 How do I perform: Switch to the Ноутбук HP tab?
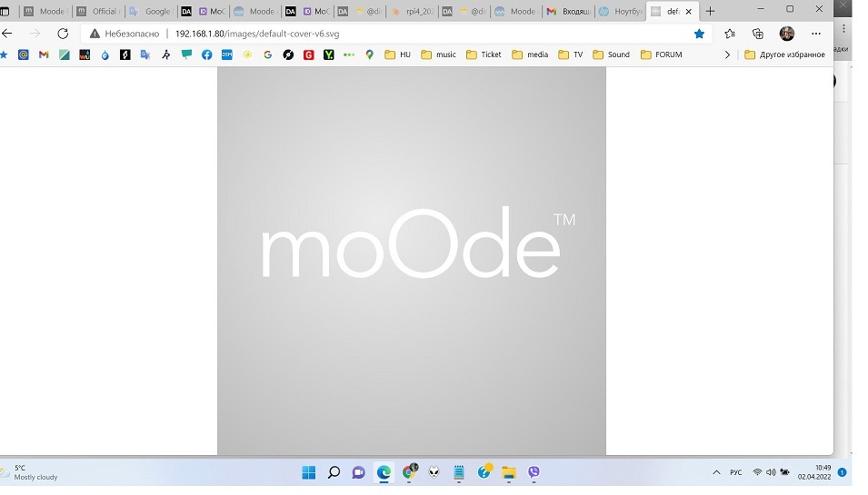[621, 11]
